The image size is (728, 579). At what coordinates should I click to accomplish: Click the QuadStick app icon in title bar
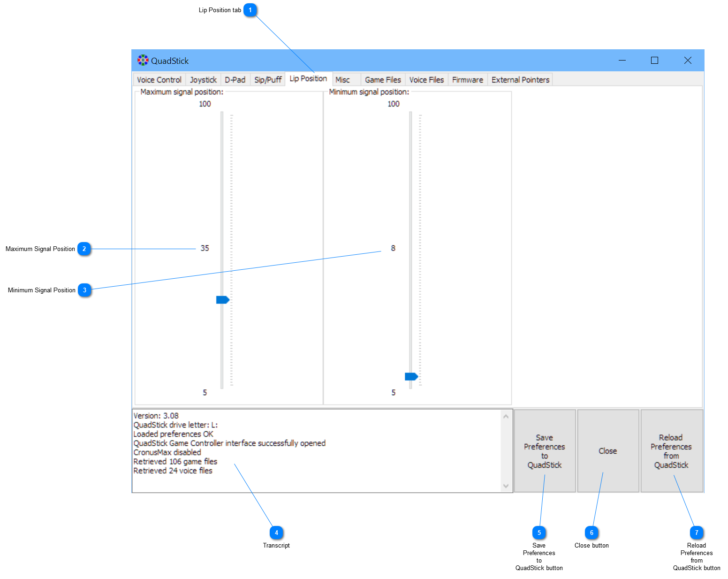143,60
